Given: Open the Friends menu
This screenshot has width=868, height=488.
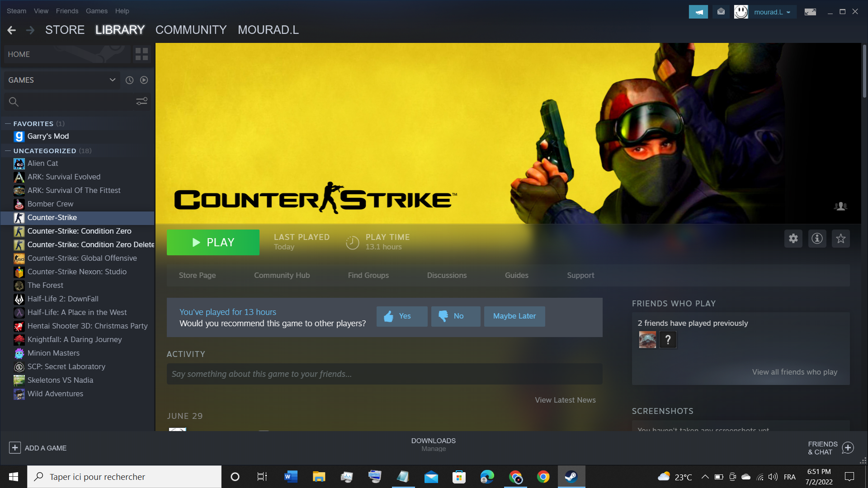Looking at the screenshot, I should 67,11.
